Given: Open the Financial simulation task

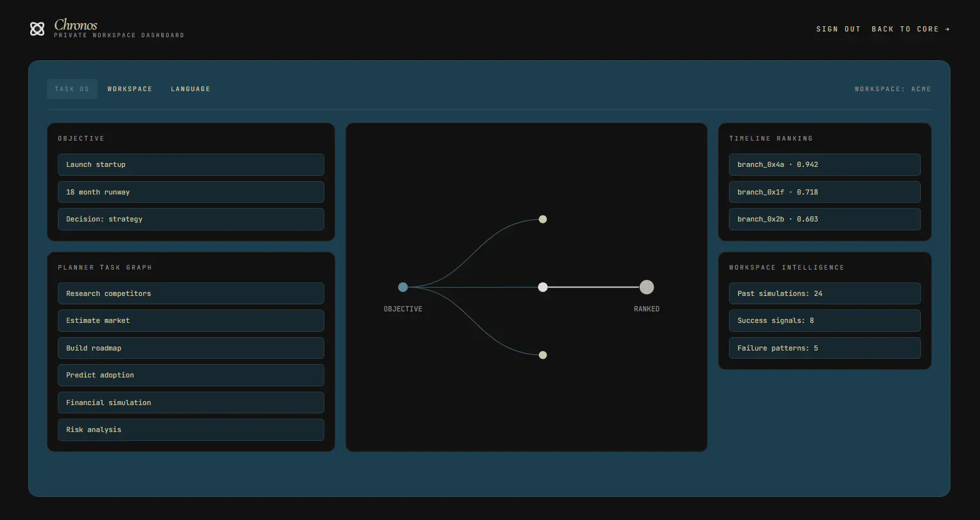Looking at the screenshot, I should (191, 403).
